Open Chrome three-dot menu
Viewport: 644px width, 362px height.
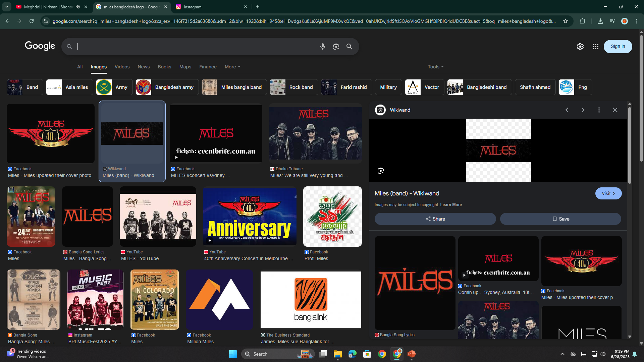(x=637, y=21)
